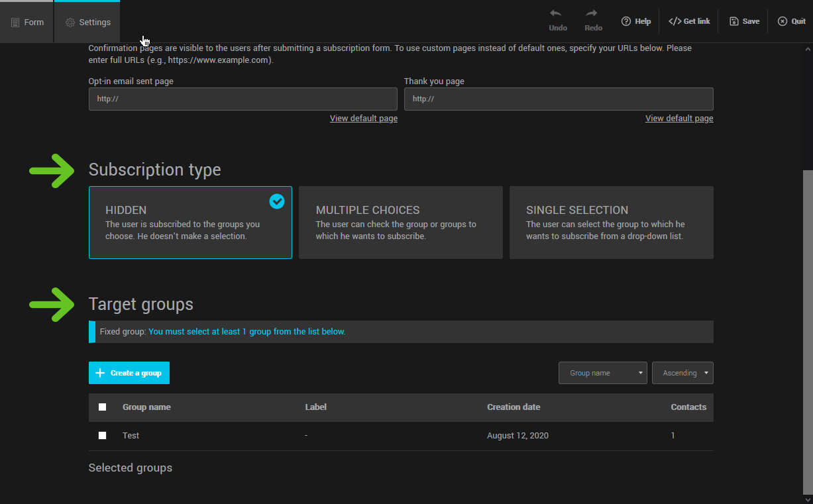
Task: Switch to the Form tab
Action: coord(27,22)
